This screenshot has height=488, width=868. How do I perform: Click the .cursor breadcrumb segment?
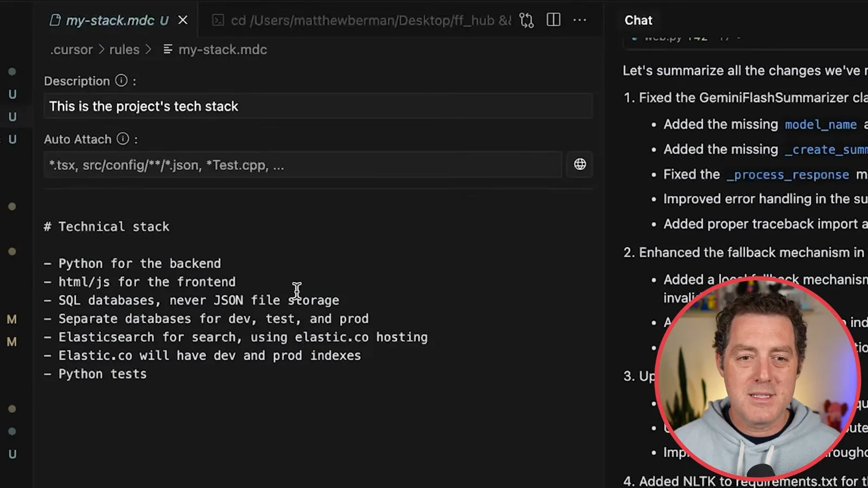71,49
